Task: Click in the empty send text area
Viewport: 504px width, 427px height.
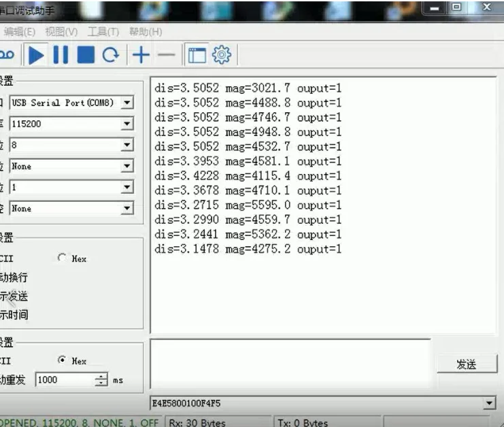Action: pos(290,364)
